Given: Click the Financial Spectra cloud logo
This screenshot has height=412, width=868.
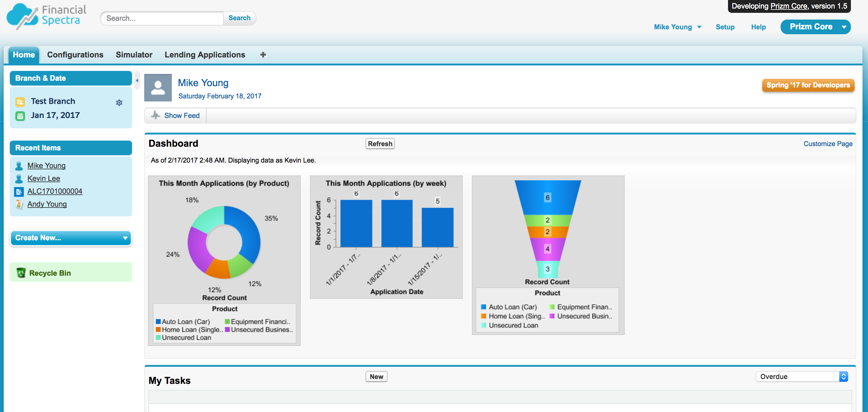Looking at the screenshot, I should pos(22,16).
